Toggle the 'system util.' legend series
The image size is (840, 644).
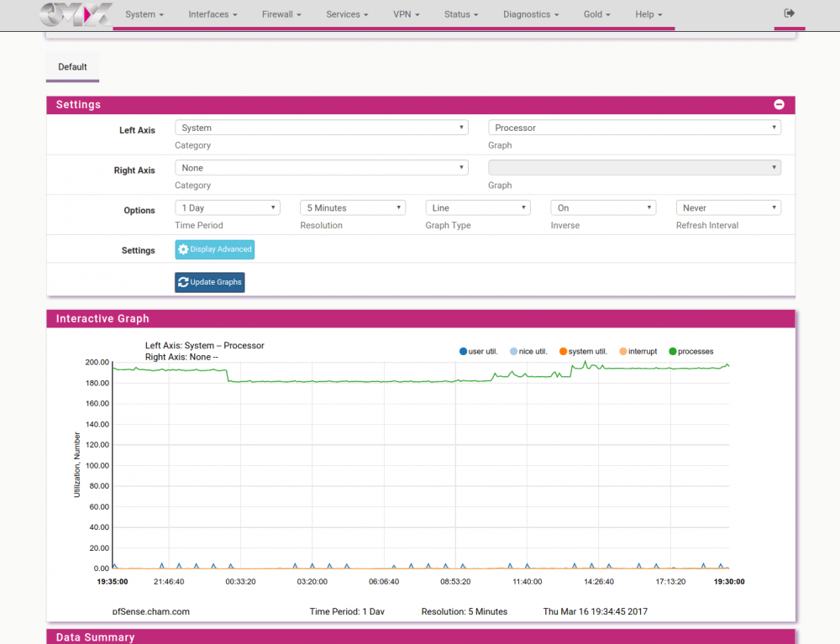pyautogui.click(x=583, y=352)
